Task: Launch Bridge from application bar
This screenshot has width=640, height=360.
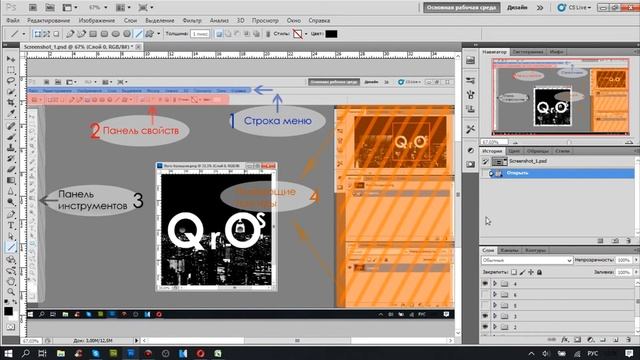Action: (33, 7)
